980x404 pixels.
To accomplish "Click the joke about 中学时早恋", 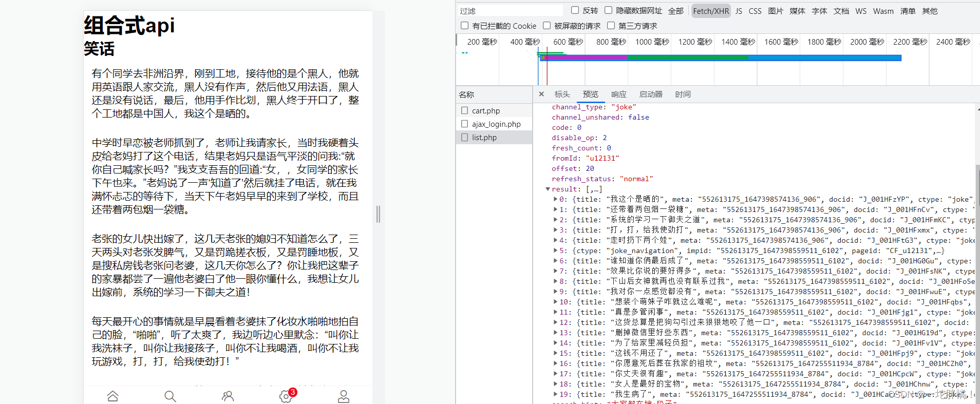I will [x=225, y=176].
